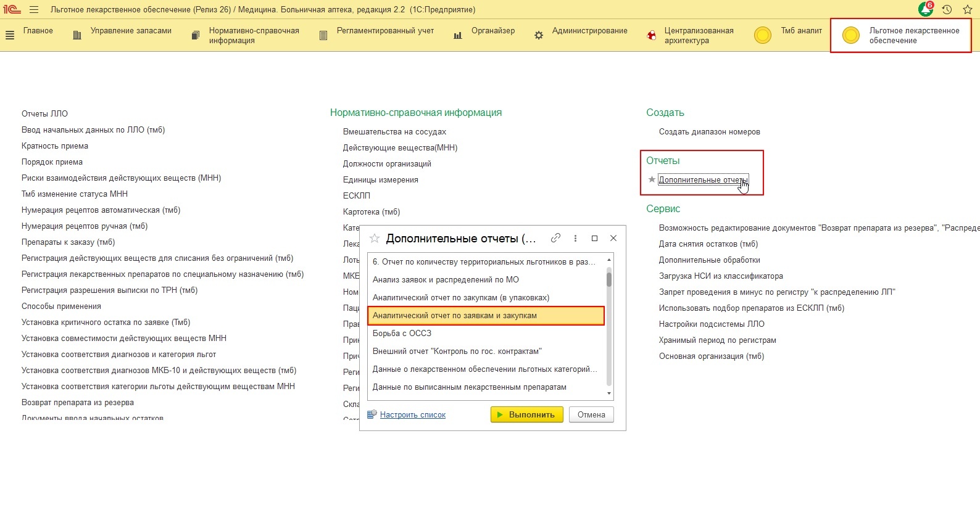Open the main hamburger menu beside 1C logo
Screen dimensions: 980x518
(x=34, y=10)
